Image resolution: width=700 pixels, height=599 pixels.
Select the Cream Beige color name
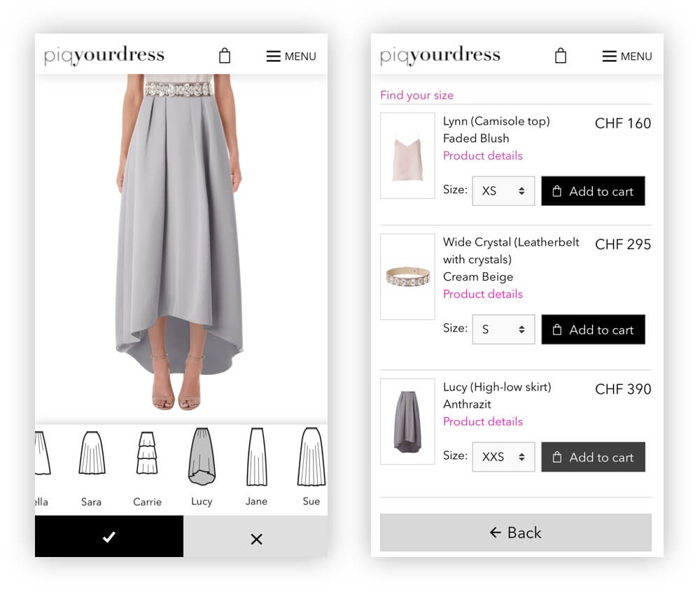pos(478,276)
